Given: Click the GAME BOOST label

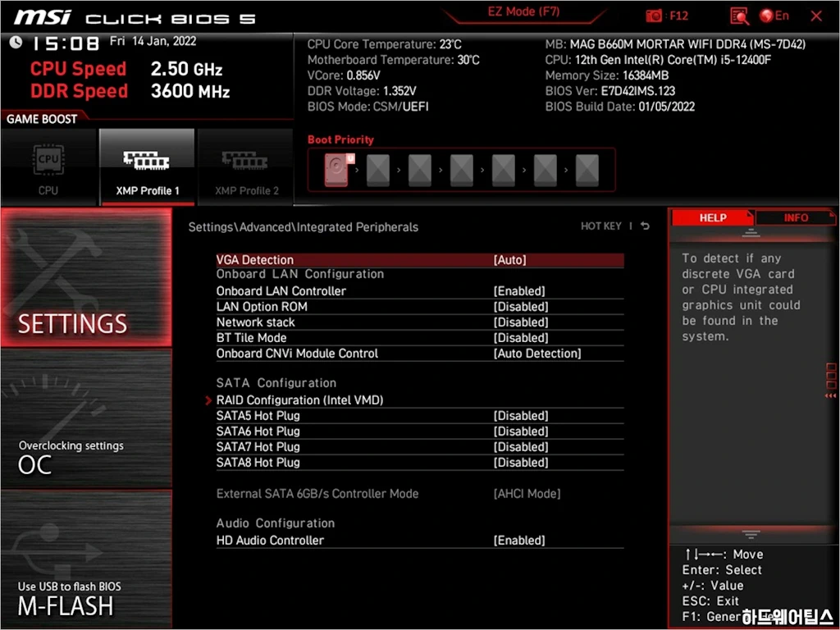Looking at the screenshot, I should (x=42, y=119).
